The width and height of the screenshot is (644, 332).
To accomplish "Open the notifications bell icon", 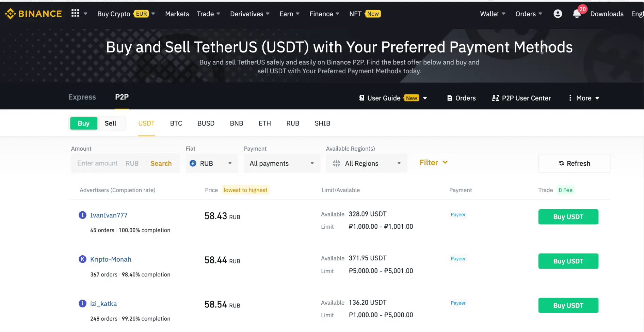I will coord(577,14).
